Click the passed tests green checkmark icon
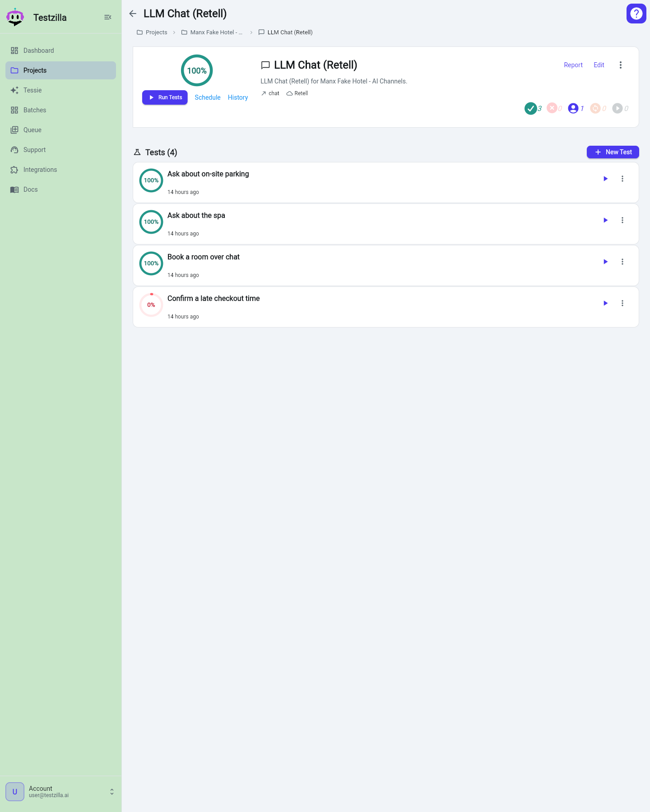This screenshot has width=650, height=812. (x=531, y=108)
